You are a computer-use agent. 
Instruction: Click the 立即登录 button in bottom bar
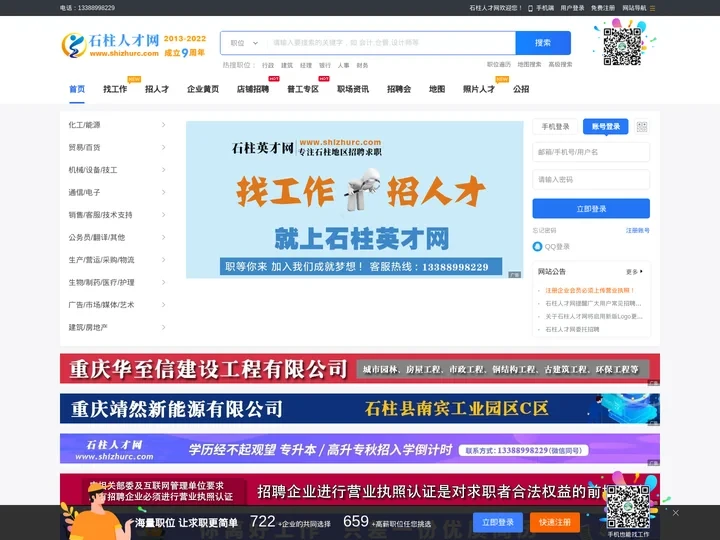pyautogui.click(x=498, y=523)
